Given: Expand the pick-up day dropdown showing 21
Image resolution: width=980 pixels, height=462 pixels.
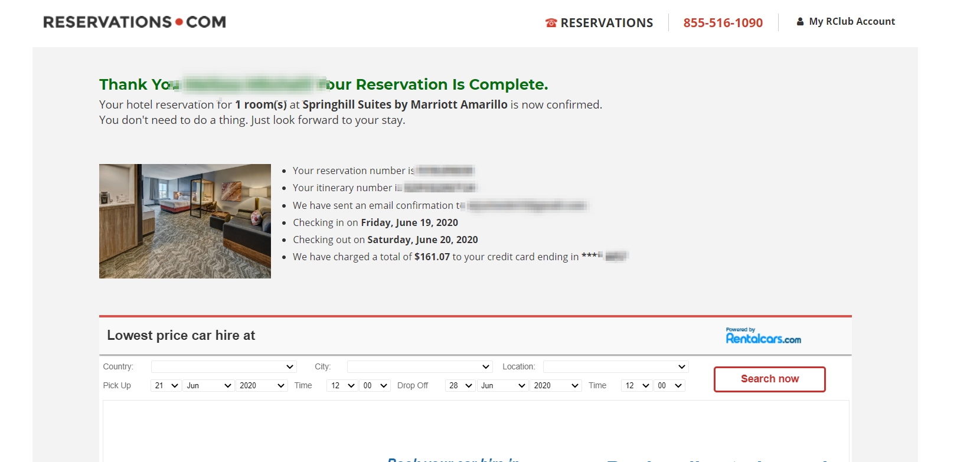Looking at the screenshot, I should pyautogui.click(x=166, y=385).
